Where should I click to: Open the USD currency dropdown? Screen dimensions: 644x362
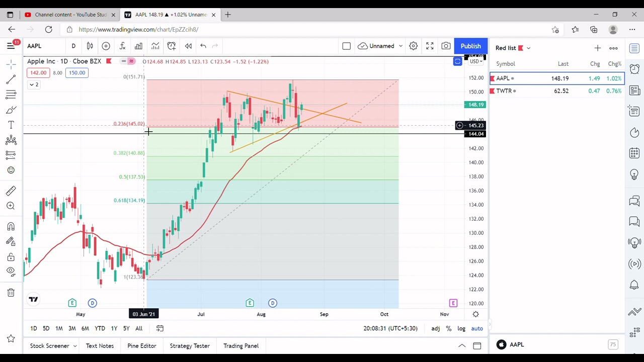[475, 61]
